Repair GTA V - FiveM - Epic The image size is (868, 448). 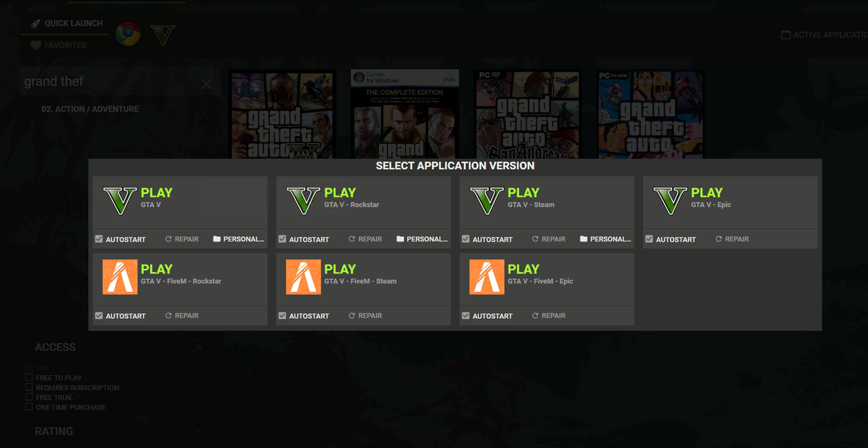549,316
